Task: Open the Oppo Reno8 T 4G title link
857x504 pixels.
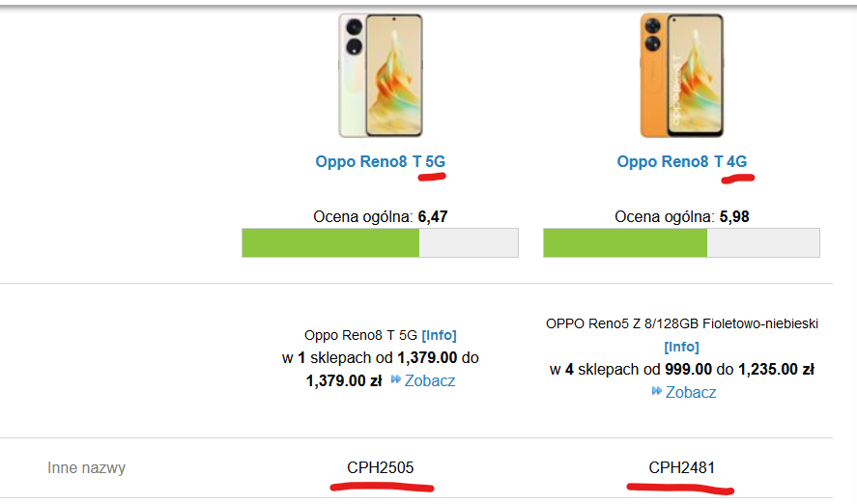Action: 681,161
